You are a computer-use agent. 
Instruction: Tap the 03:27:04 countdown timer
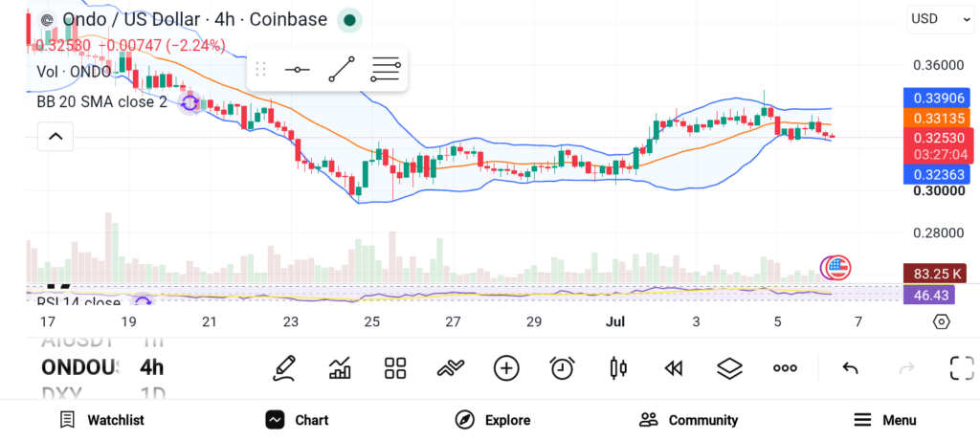[x=940, y=154]
